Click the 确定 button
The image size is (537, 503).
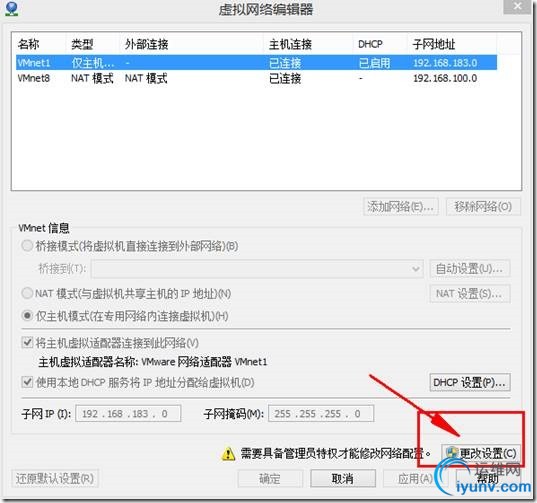[x=270, y=478]
